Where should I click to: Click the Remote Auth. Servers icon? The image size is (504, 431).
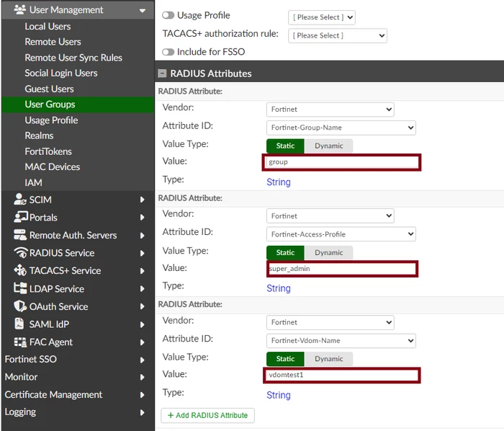pyautogui.click(x=20, y=235)
